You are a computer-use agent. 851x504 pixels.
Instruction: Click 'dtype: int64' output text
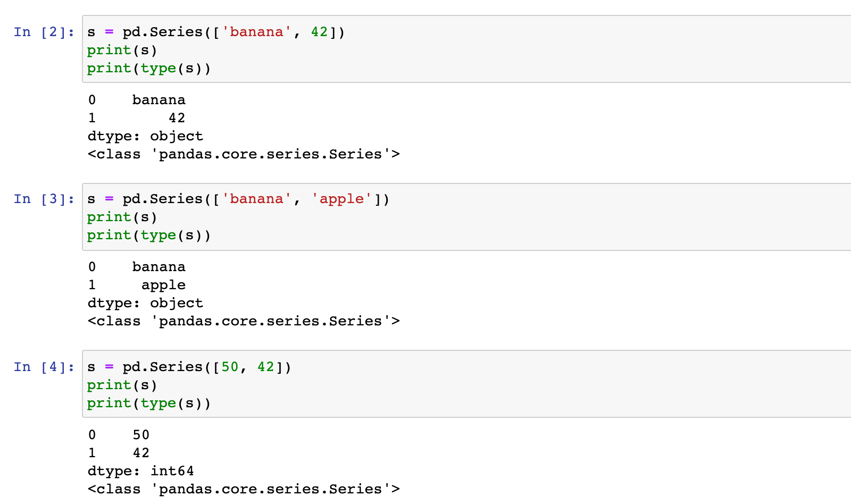pyautogui.click(x=141, y=471)
